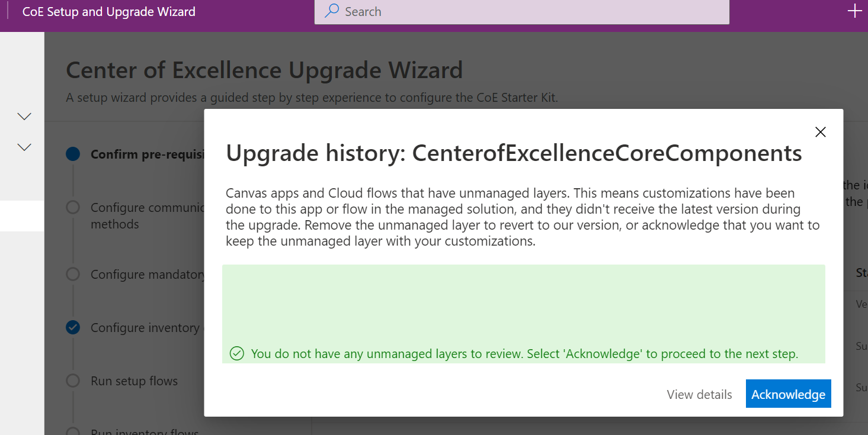The width and height of the screenshot is (868, 435).
Task: Collapse the upper chevron in the left sidebar
Action: (x=23, y=116)
